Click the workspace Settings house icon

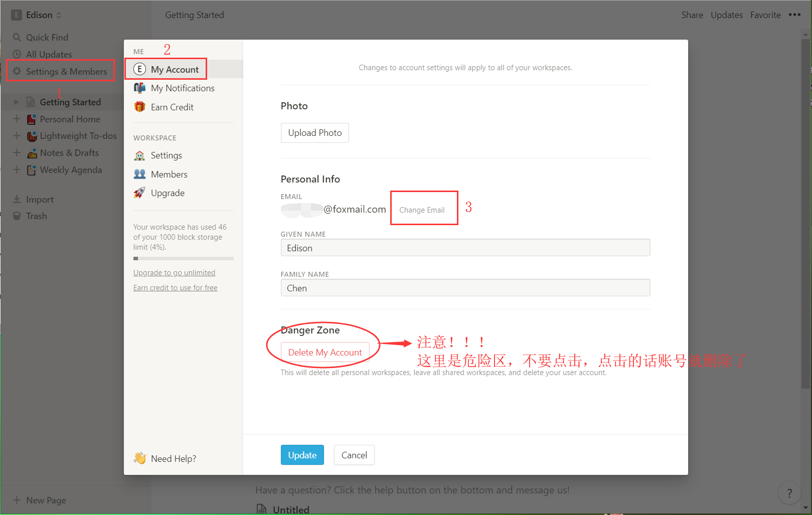[140, 155]
